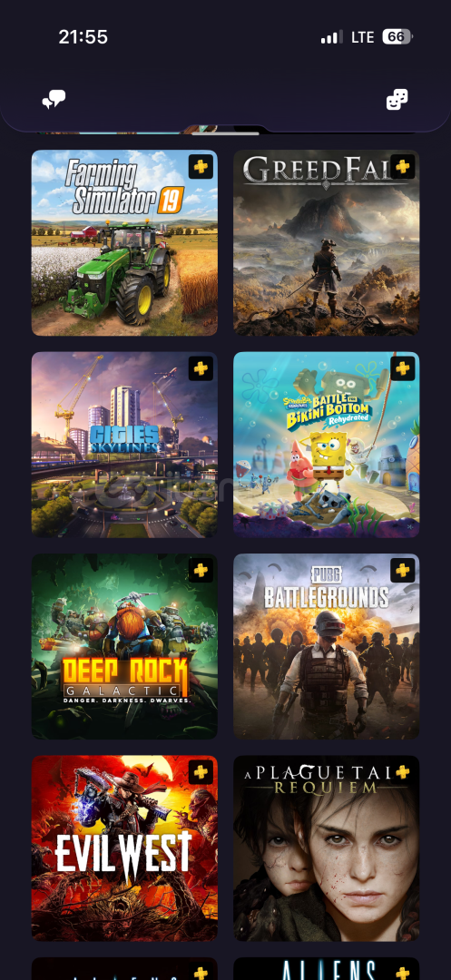This screenshot has height=980, width=451.
Task: Tap PS Plus badge on Deep Rock Galactic
Action: [x=201, y=571]
